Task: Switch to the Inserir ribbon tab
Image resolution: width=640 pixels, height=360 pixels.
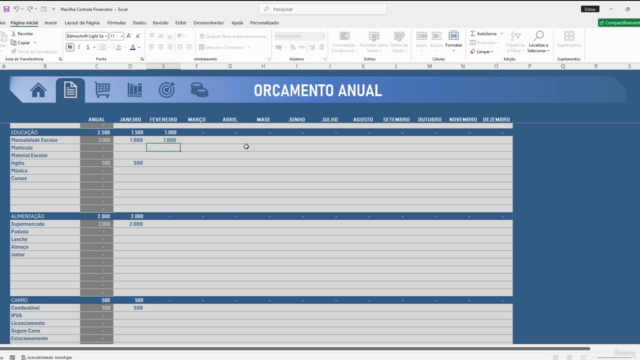Action: click(x=51, y=23)
